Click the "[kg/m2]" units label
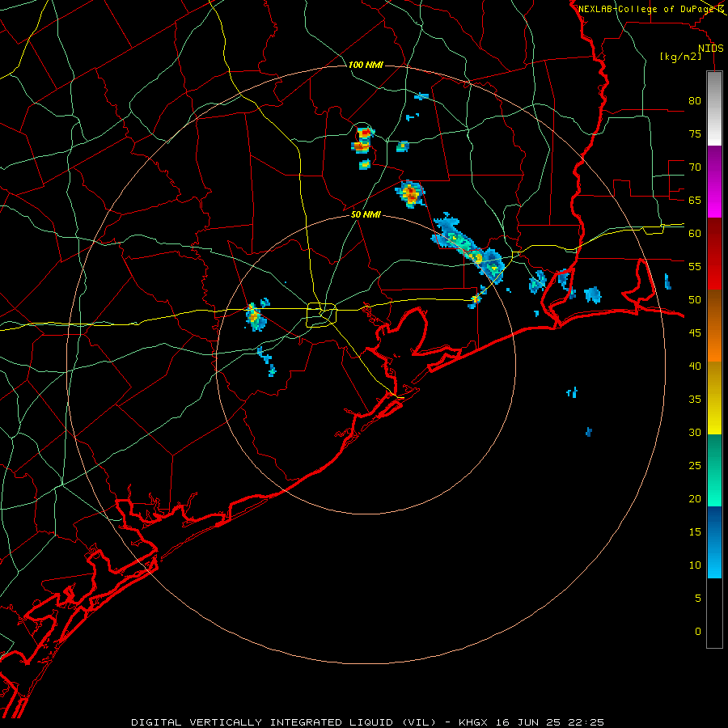Screen dimensions: 728x728 click(680, 57)
